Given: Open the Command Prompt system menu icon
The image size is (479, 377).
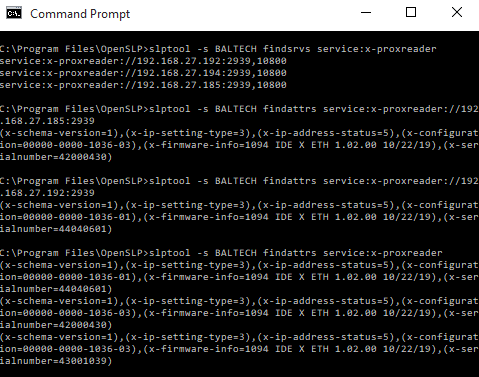Looking at the screenshot, I should [14, 13].
